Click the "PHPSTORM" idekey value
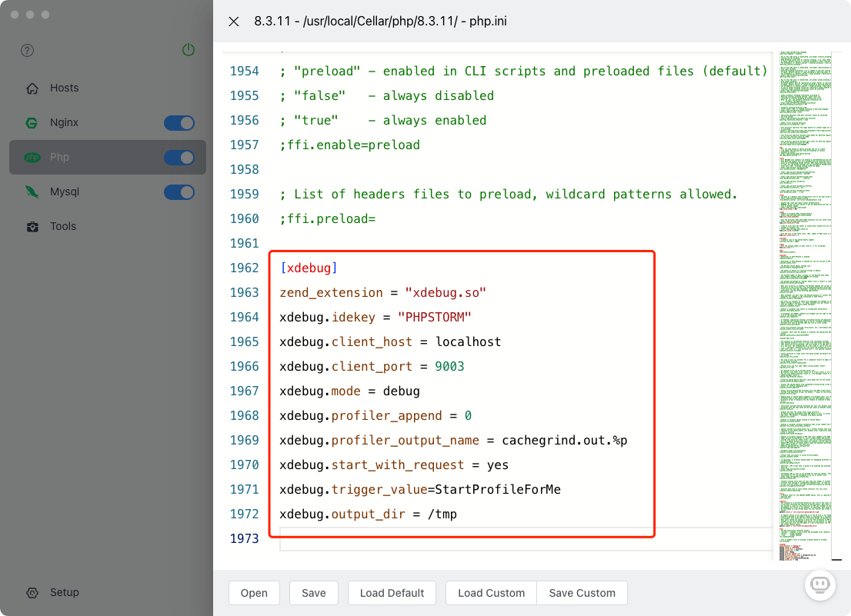 tap(434, 317)
